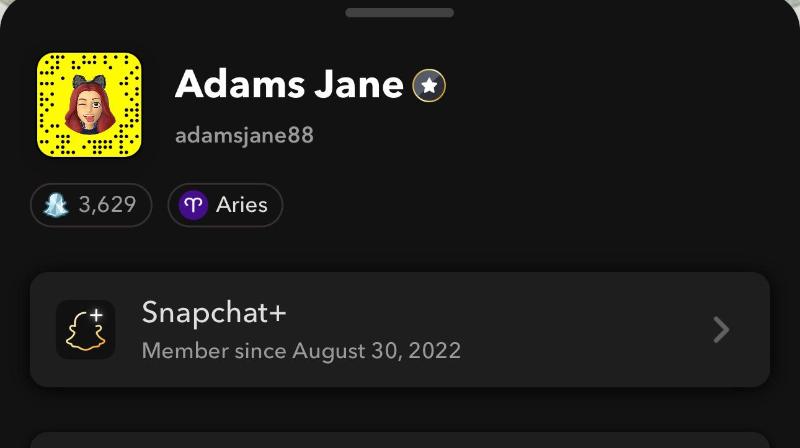The image size is (800, 448).
Task: Tap the Snap score pill's rounded outline
Action: 150,205
